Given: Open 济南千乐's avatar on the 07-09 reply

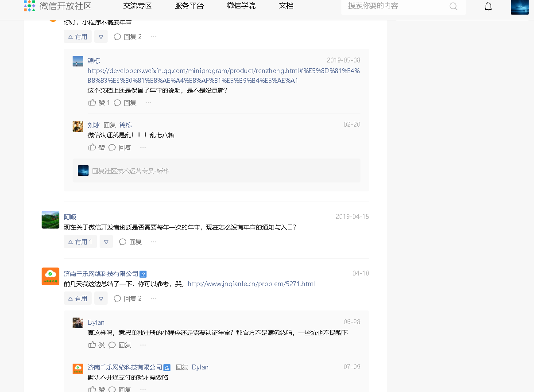Looking at the screenshot, I should click(78, 369).
